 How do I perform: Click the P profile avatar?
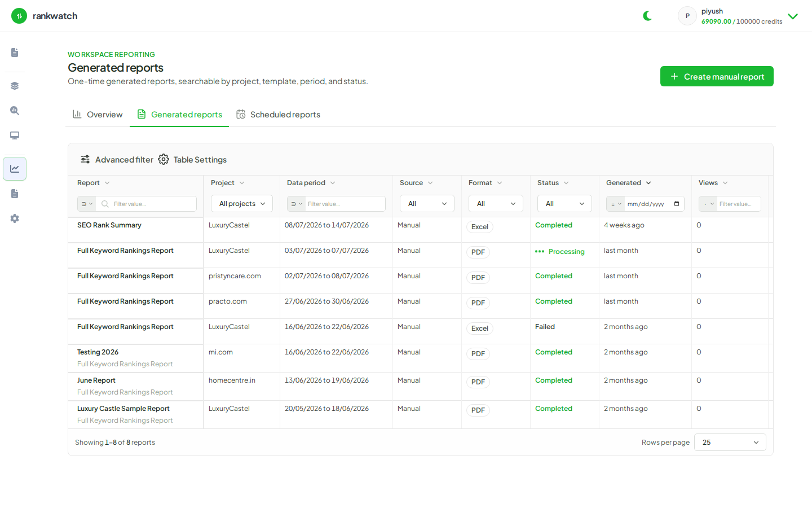(x=687, y=16)
